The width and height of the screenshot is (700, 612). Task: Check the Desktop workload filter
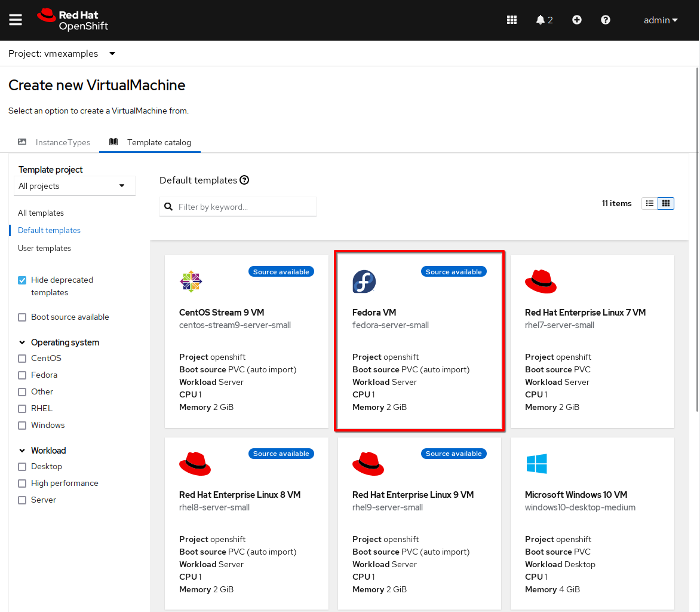coord(22,467)
